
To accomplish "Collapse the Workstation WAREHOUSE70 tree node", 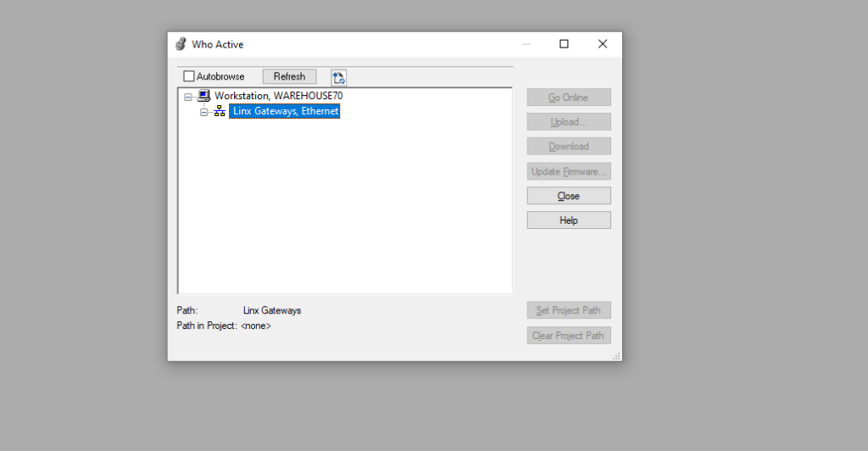I will point(188,97).
